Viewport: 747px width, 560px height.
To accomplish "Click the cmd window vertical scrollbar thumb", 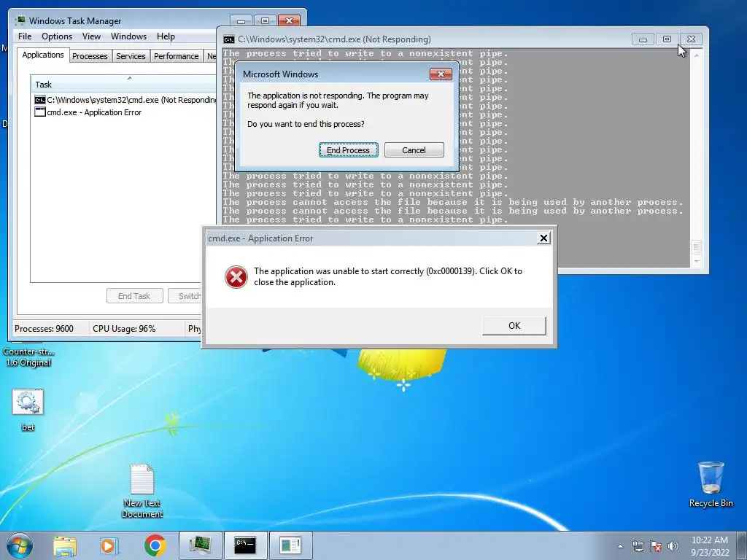I will [x=696, y=247].
